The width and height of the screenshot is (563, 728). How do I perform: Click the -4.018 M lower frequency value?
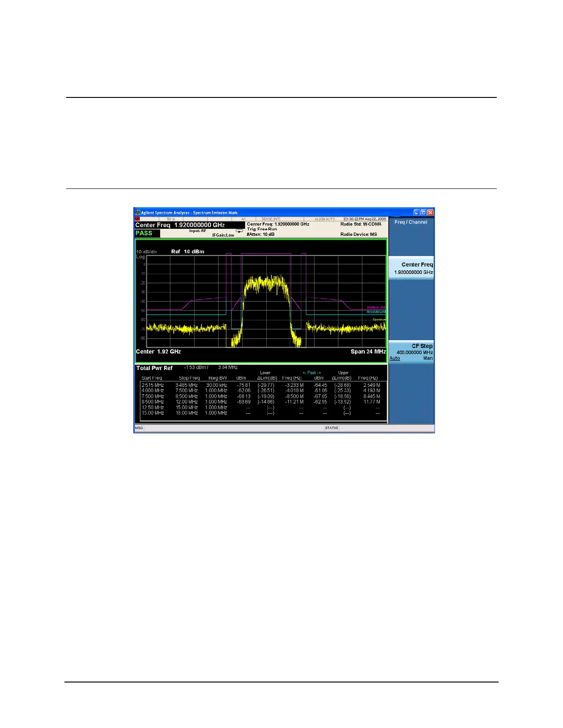click(294, 391)
